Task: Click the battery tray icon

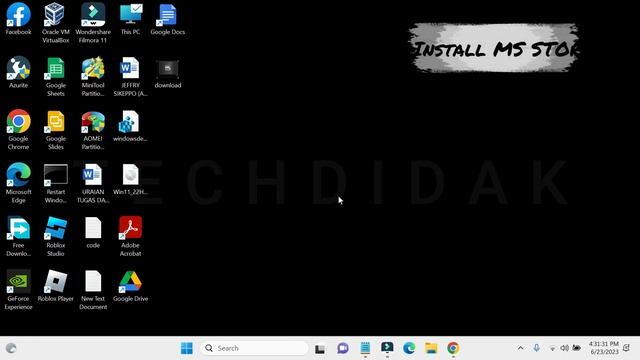Action: [576, 348]
